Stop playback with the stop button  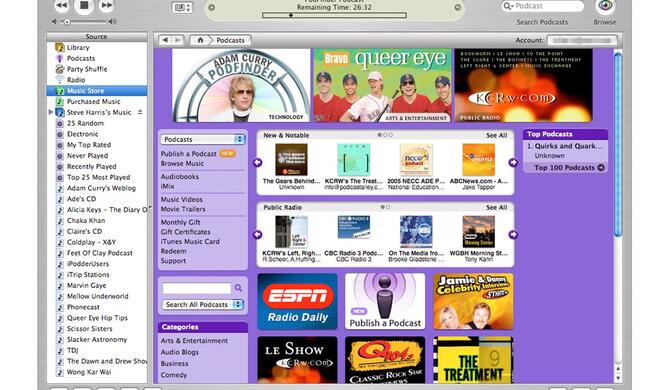84,5
